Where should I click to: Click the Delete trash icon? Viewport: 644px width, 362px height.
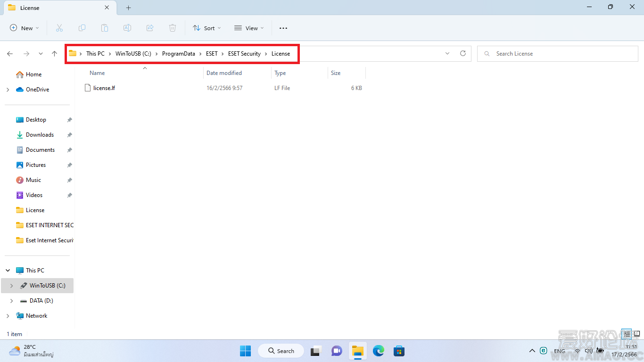point(173,28)
